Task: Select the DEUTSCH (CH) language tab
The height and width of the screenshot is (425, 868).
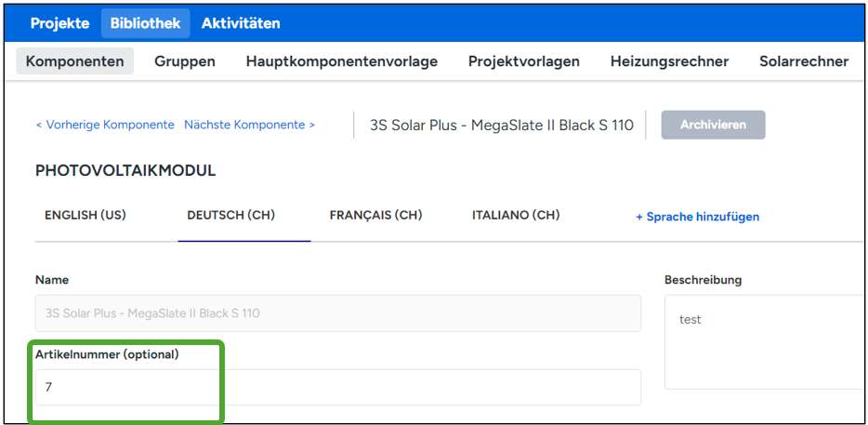Action: tap(231, 216)
